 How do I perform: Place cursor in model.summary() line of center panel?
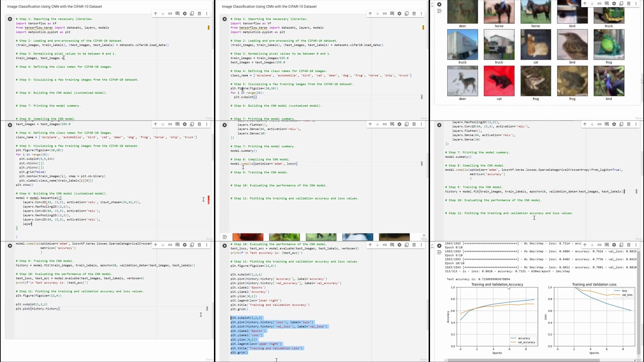(x=244, y=151)
